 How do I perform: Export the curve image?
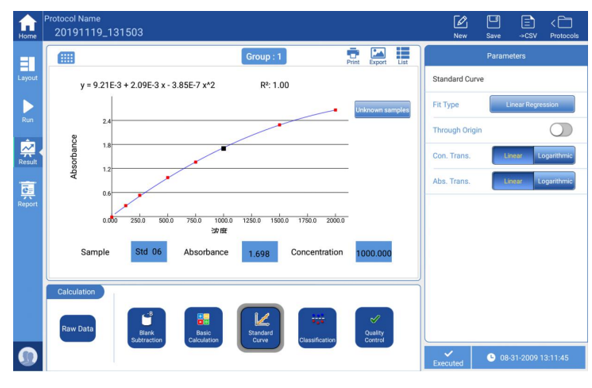click(378, 56)
